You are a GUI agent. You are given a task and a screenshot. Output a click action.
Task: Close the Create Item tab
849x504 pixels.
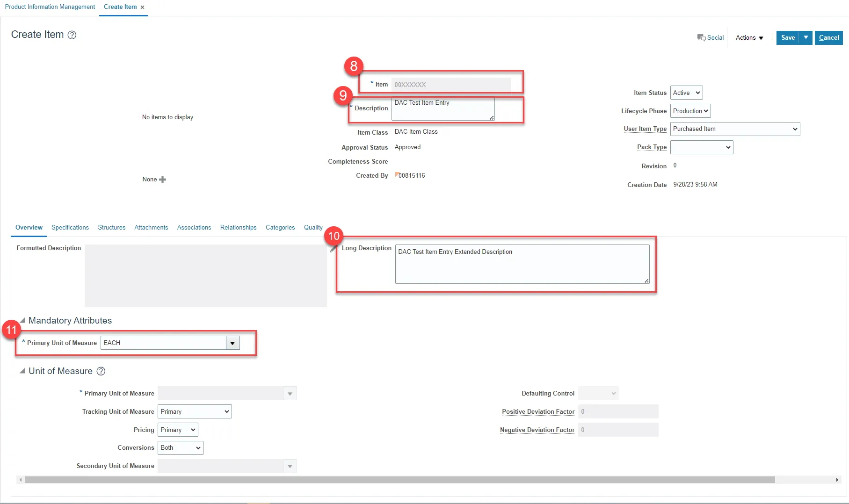click(x=142, y=7)
